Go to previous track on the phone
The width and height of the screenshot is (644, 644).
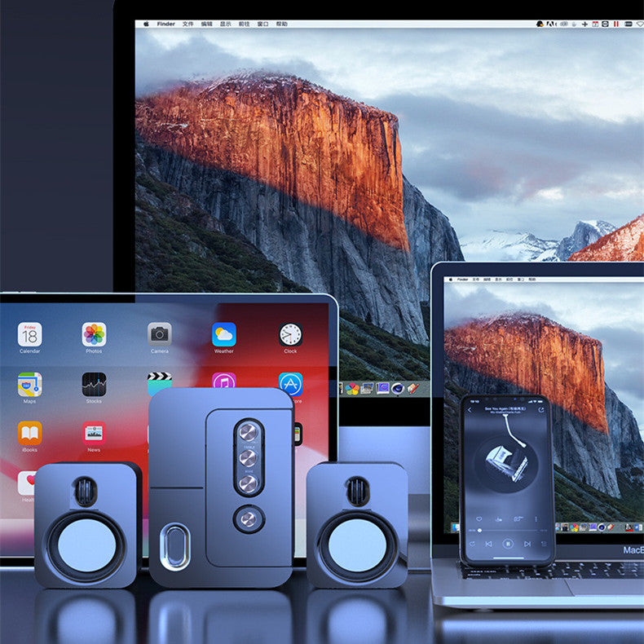(x=487, y=543)
